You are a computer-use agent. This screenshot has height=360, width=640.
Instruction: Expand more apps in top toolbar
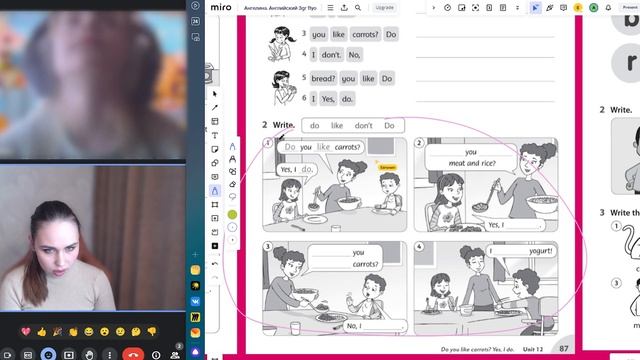[x=517, y=7]
